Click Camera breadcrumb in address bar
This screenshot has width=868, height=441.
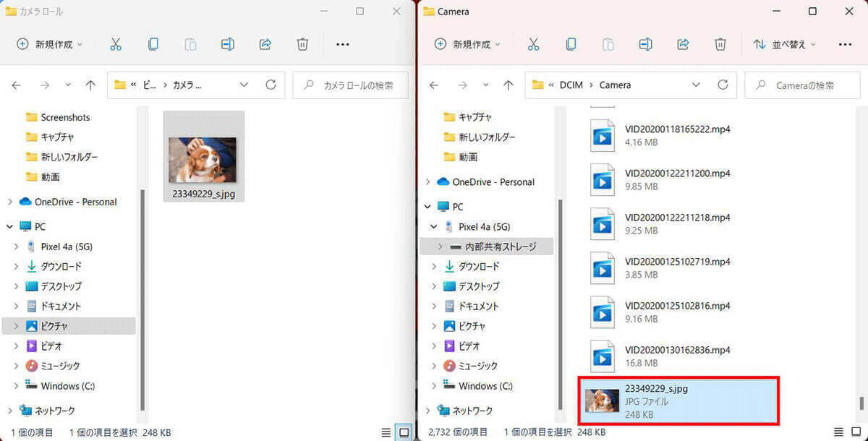616,85
